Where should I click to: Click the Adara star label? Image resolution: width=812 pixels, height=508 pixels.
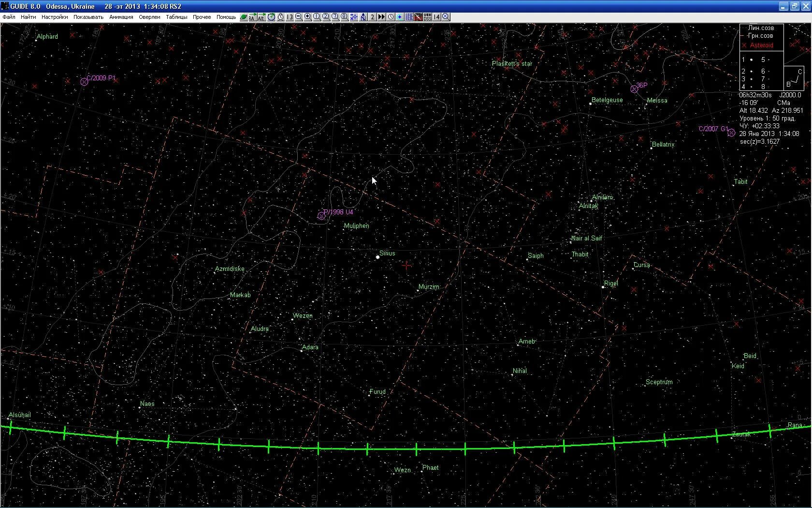(x=310, y=347)
